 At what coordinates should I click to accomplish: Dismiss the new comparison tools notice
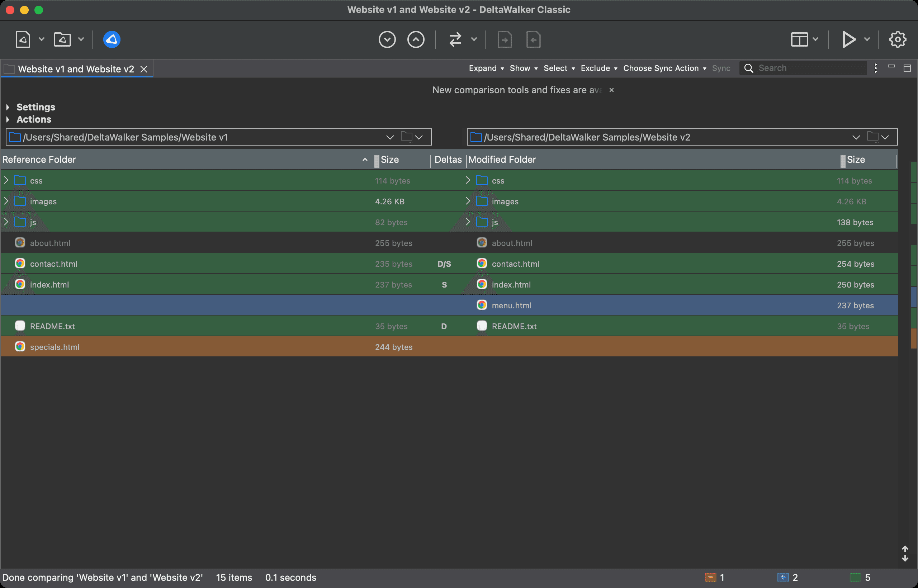611,90
